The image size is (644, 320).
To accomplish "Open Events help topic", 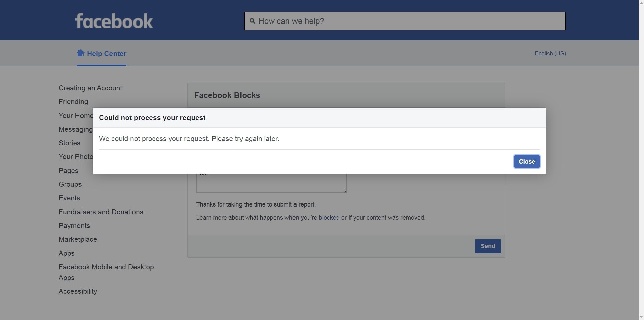I will click(69, 198).
